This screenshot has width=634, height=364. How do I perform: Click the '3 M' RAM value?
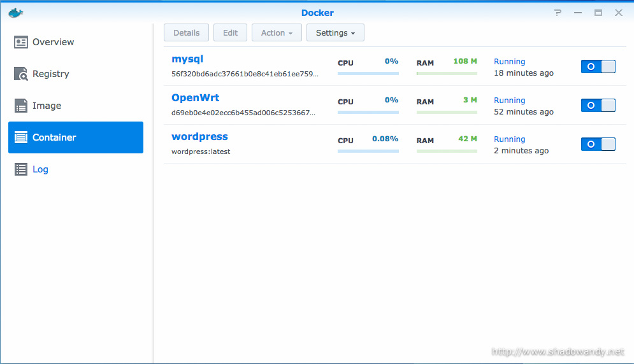[470, 100]
